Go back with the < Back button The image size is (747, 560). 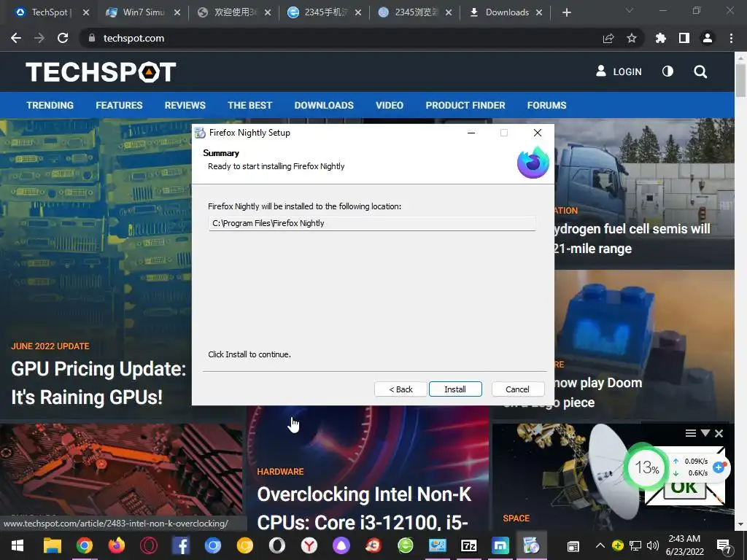click(x=400, y=389)
